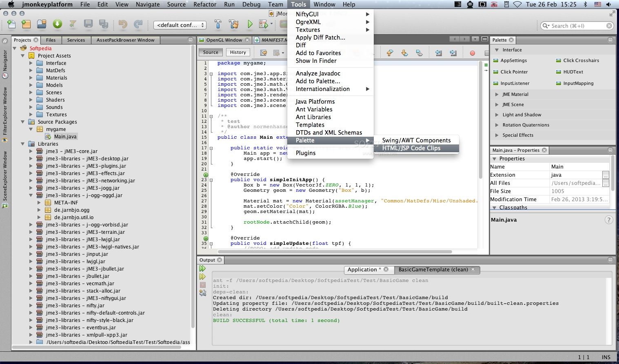Click the Clean and Build Project icon
Viewport: 619px width, 364px height.
(234, 24)
